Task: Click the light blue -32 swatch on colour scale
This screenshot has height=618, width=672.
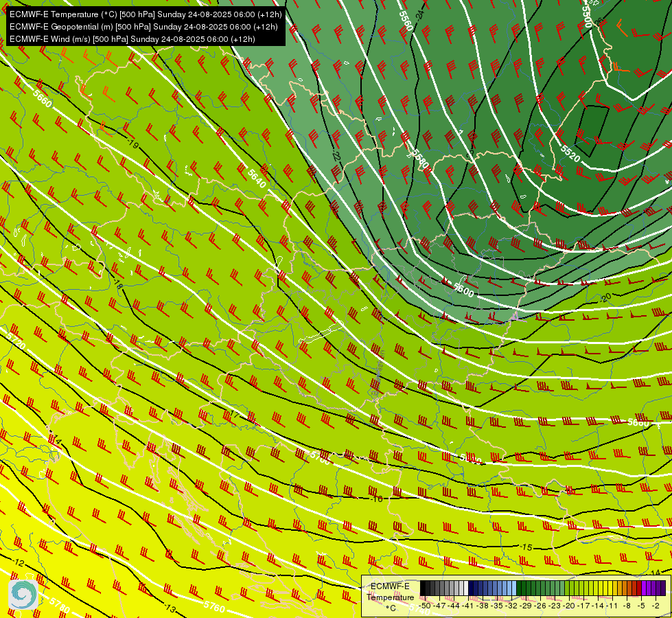Action: pos(514,588)
